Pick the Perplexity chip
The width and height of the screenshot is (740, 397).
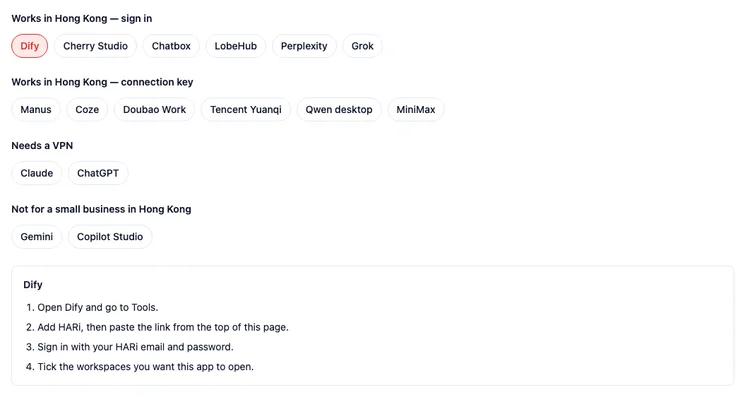pyautogui.click(x=304, y=46)
